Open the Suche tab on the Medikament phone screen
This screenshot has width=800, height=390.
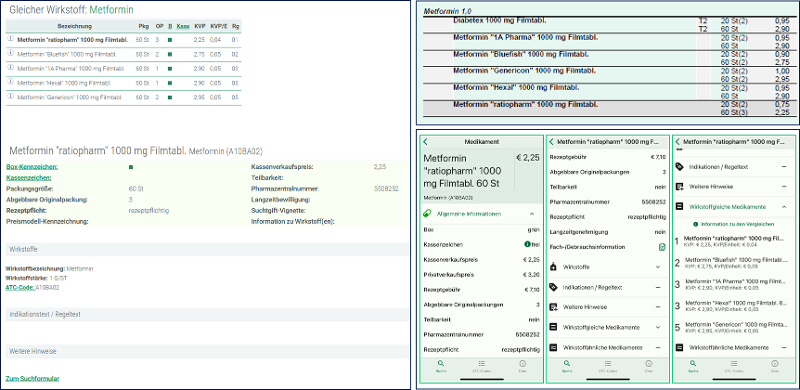point(441,366)
